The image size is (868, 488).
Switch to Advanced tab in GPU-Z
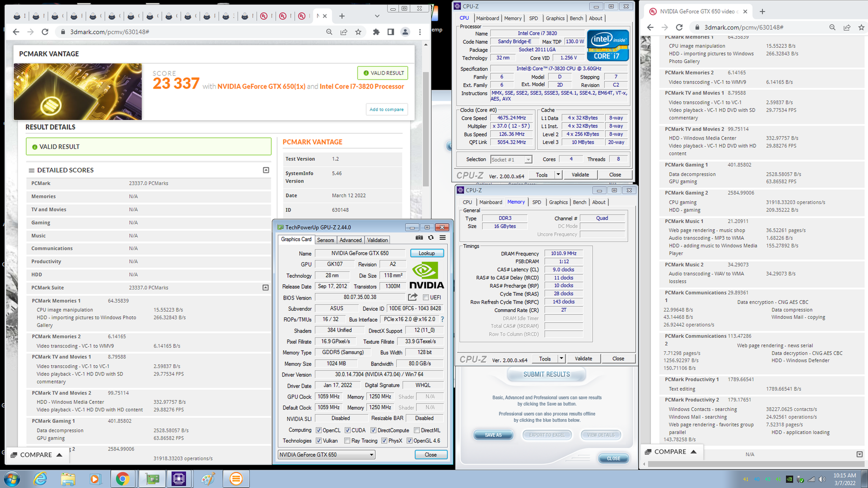[x=350, y=240]
